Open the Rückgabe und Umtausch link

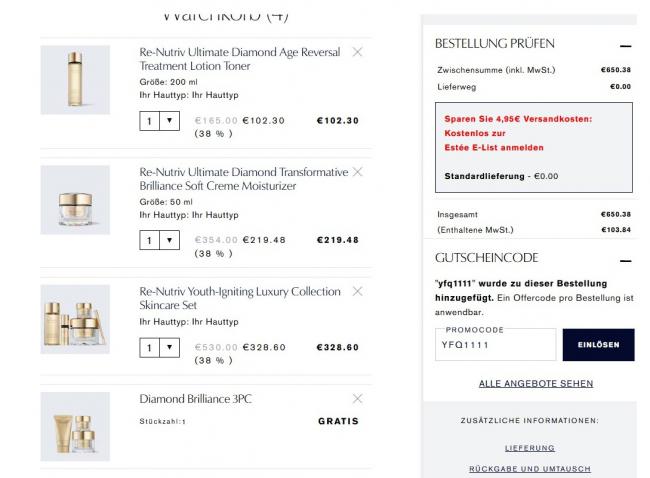point(529,469)
